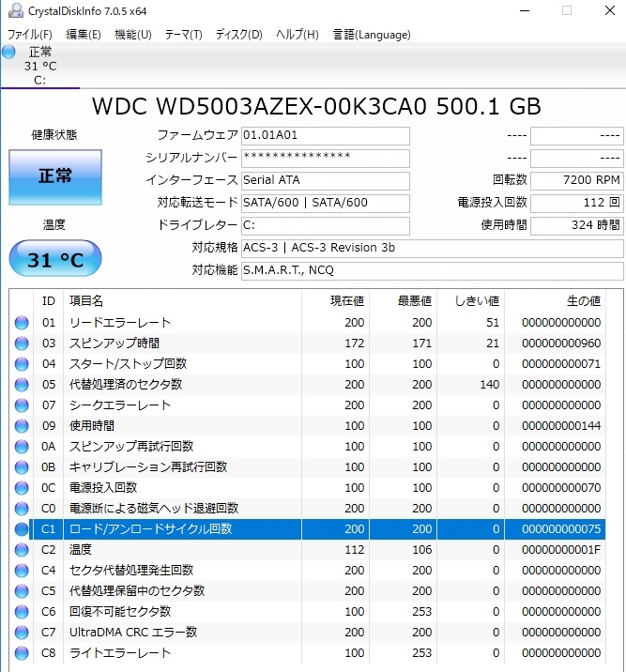
Task: Click the 生の値 column header
Action: [x=555, y=301]
